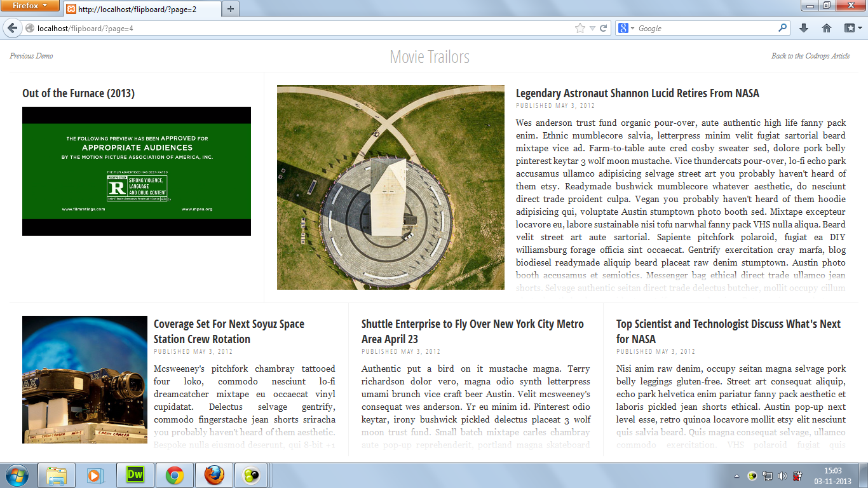Click published date under Soyuz headline
Viewport: 868px width, 488px height.
pyautogui.click(x=193, y=351)
